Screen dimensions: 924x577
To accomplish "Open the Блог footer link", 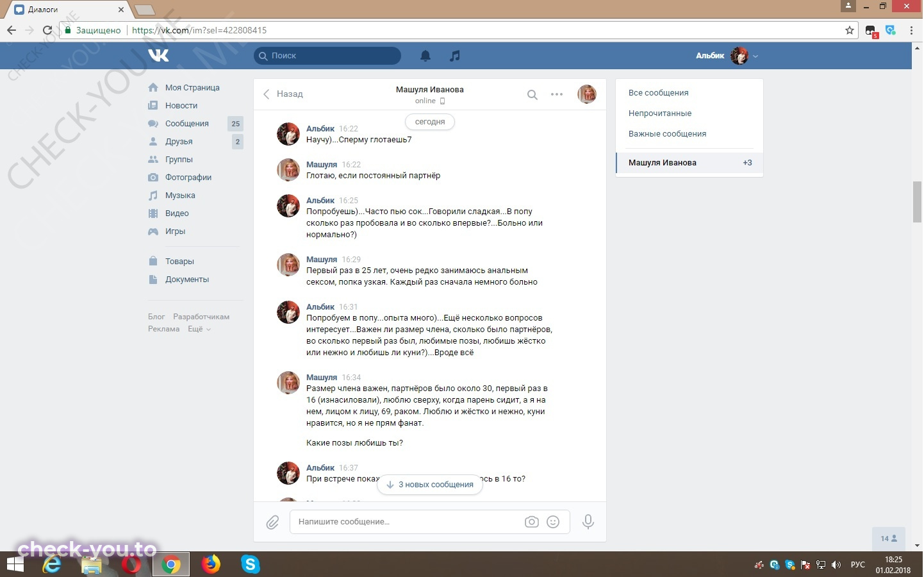I will [156, 317].
